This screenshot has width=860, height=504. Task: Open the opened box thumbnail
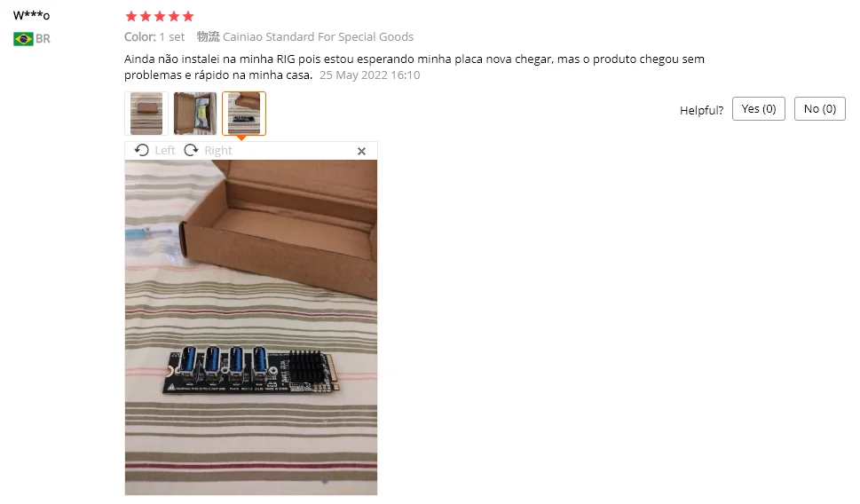195,114
